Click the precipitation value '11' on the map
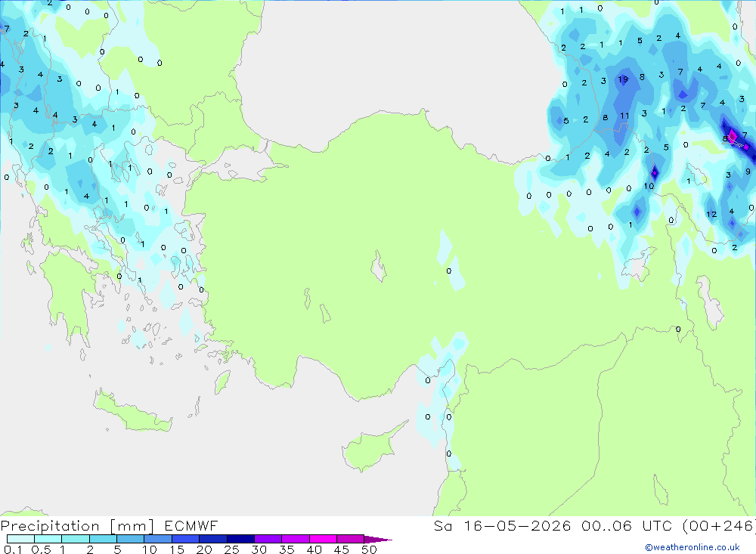 [x=625, y=116]
